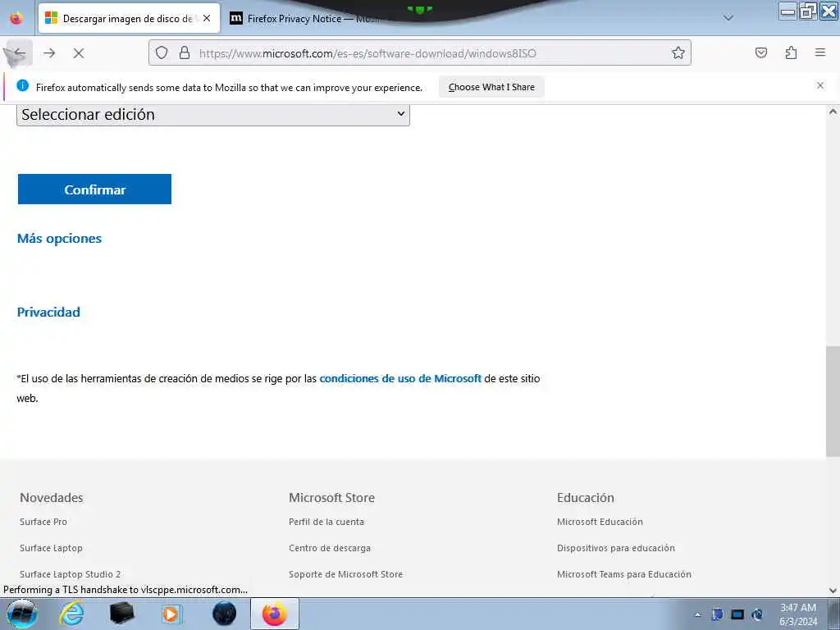Open Perfil de la cuenta link
840x630 pixels.
pos(326,522)
